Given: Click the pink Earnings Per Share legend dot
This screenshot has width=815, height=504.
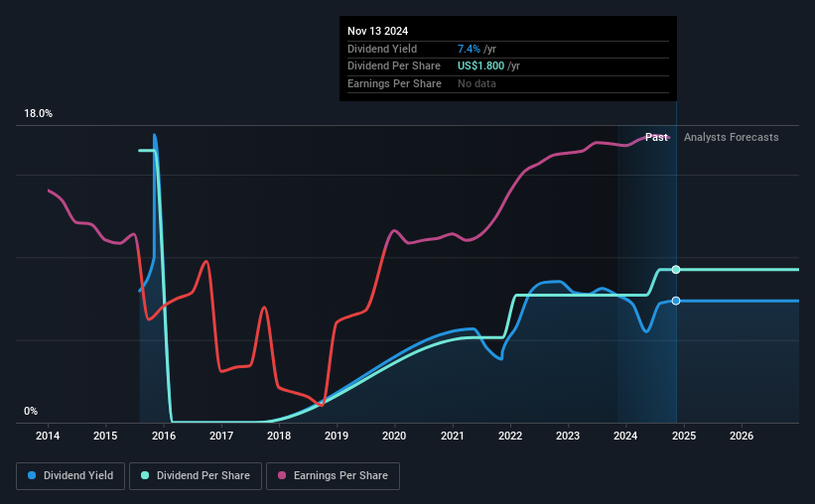Looking at the screenshot, I should [x=282, y=475].
